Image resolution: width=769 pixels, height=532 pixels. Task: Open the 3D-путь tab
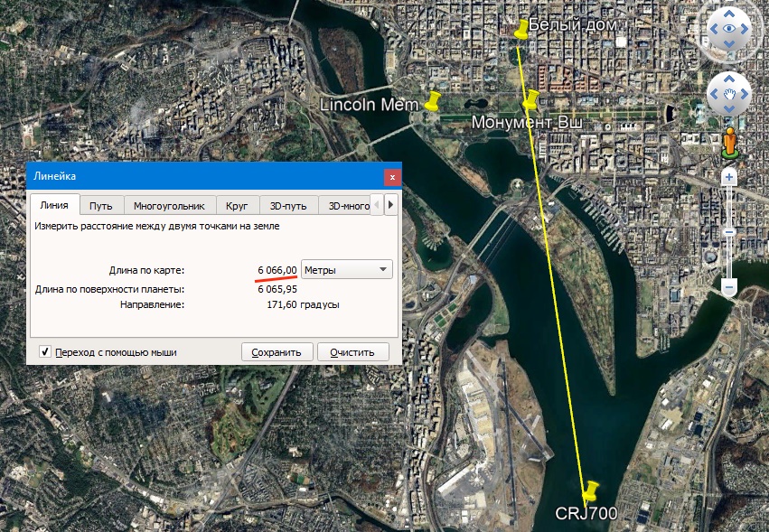pyautogui.click(x=288, y=206)
